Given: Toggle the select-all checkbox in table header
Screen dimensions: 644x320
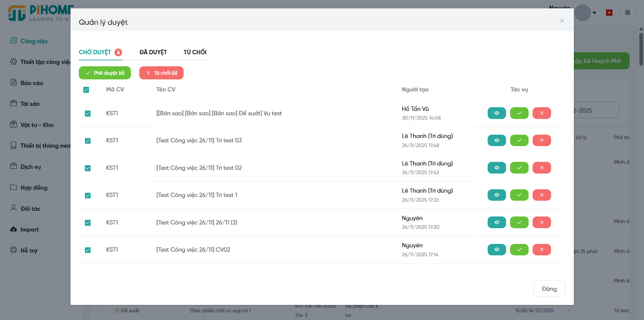Looking at the screenshot, I should pos(86,90).
